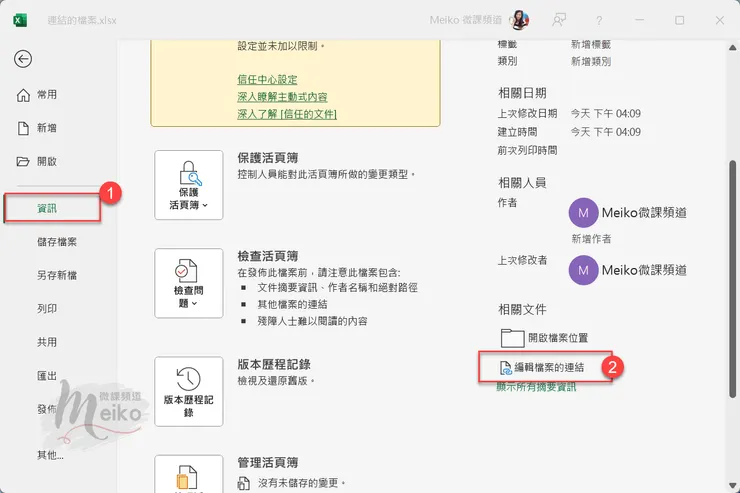
Task: Open 其他... at sidebar bottom
Action: click(x=50, y=455)
